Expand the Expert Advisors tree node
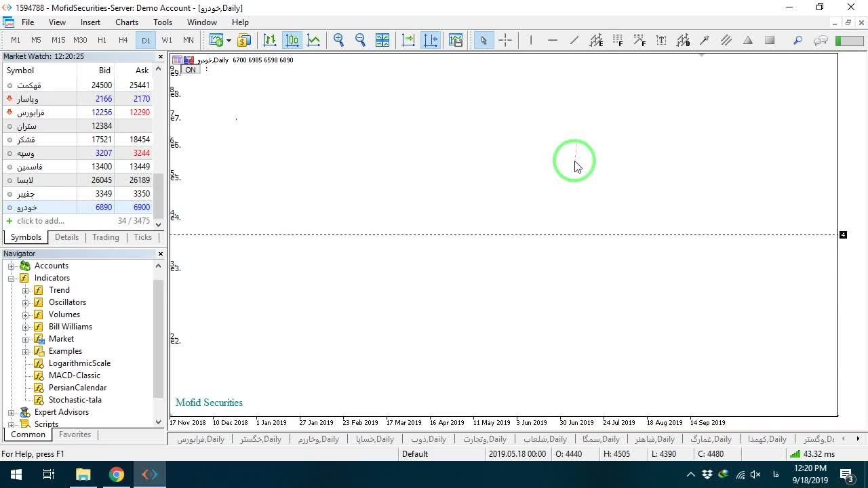 tap(12, 412)
